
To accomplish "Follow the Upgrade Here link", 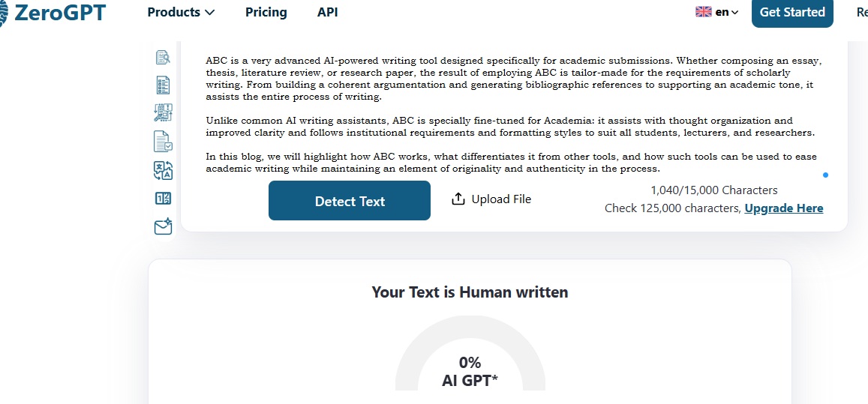I will pyautogui.click(x=784, y=208).
